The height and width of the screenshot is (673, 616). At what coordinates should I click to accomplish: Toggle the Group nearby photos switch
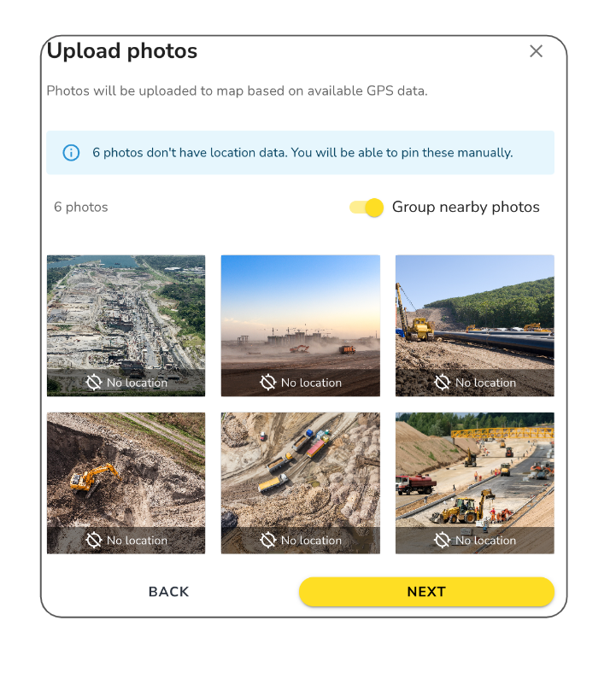(367, 208)
